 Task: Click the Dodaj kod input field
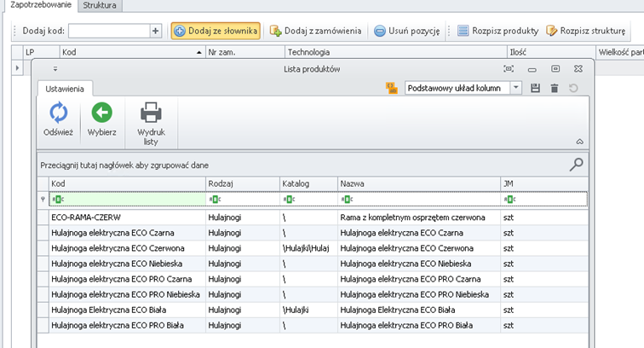click(x=108, y=32)
